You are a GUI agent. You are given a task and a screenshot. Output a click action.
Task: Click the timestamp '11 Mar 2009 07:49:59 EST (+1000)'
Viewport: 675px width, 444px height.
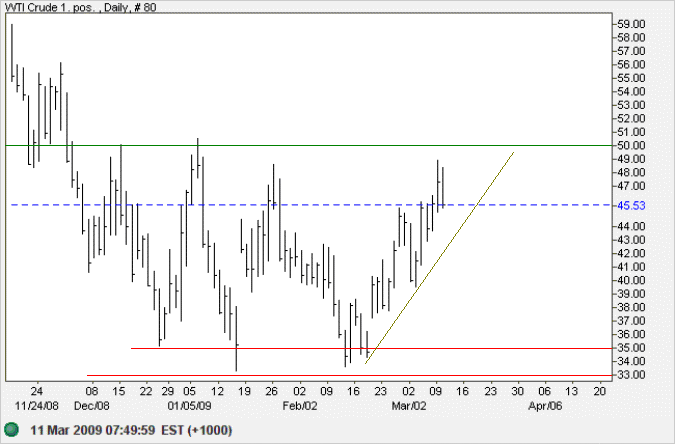(131, 430)
